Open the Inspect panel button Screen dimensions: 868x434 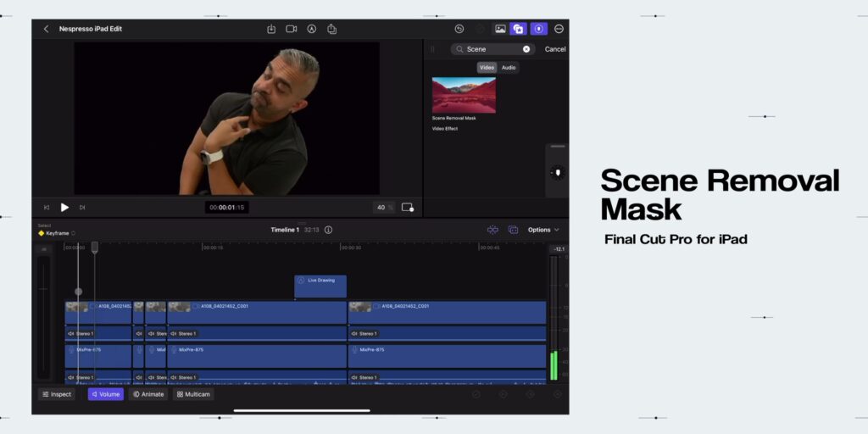(57, 394)
